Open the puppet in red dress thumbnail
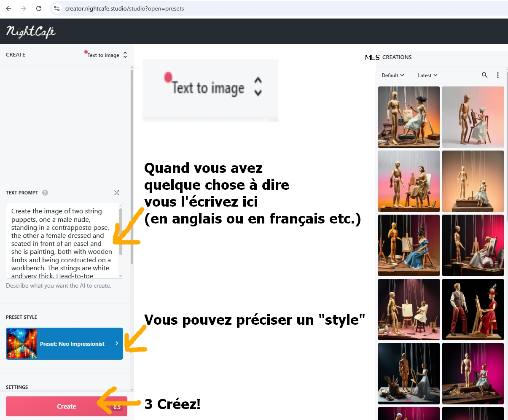508x420 pixels. coord(473,310)
